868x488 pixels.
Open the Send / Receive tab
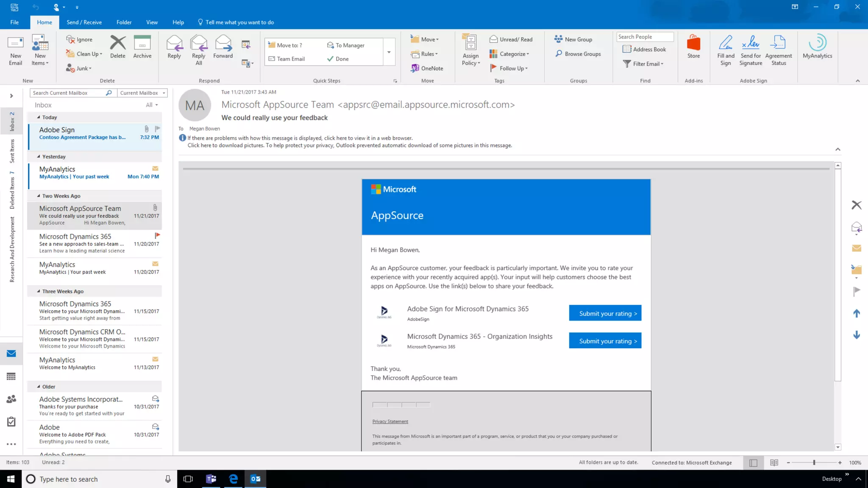(84, 22)
